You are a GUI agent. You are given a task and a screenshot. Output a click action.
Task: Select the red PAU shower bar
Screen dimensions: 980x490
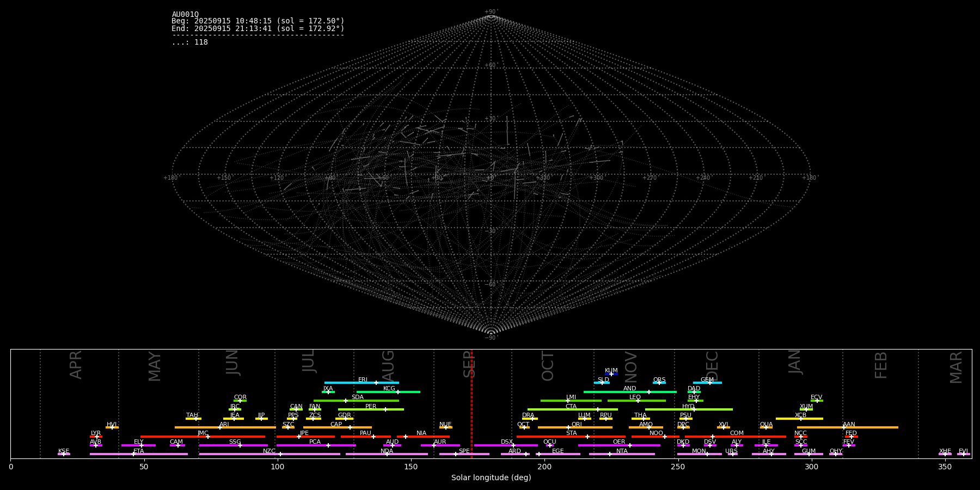366,436
